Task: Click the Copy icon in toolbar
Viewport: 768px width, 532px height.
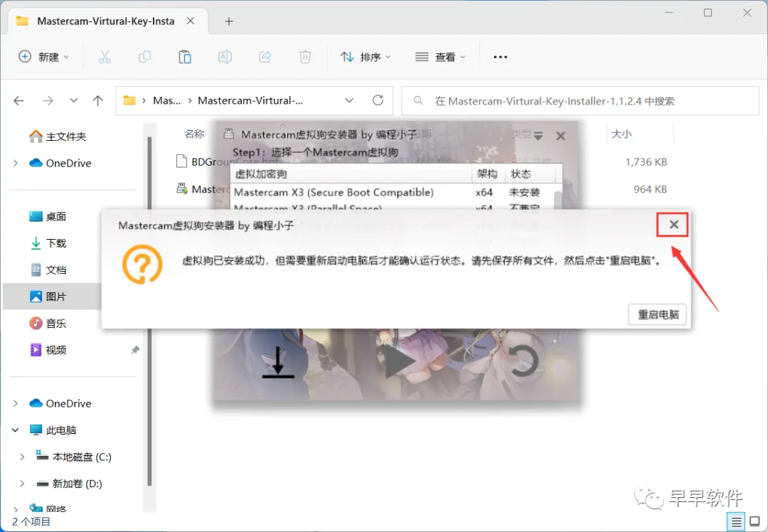Action: click(144, 57)
